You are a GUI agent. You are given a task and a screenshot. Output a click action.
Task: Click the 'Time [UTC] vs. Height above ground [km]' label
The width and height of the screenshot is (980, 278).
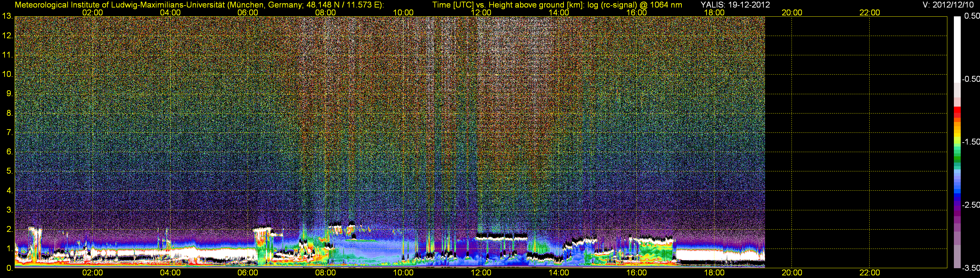click(508, 5)
